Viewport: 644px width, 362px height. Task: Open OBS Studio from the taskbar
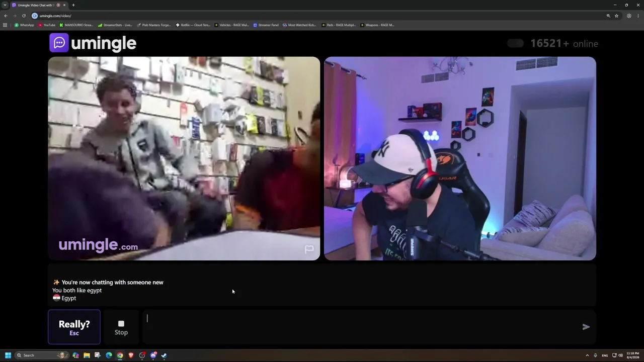[142, 355]
